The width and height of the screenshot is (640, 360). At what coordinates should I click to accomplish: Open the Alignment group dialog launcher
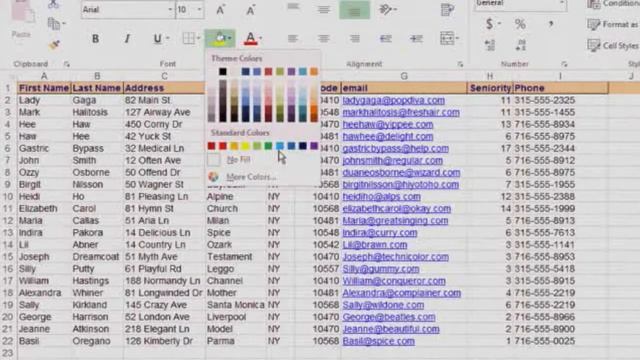[x=460, y=64]
